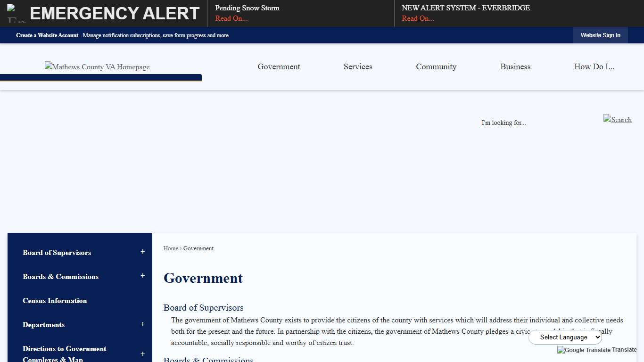Viewport: 644px width, 362px height.
Task: Click the Search magnifier icon
Action: [x=618, y=119]
